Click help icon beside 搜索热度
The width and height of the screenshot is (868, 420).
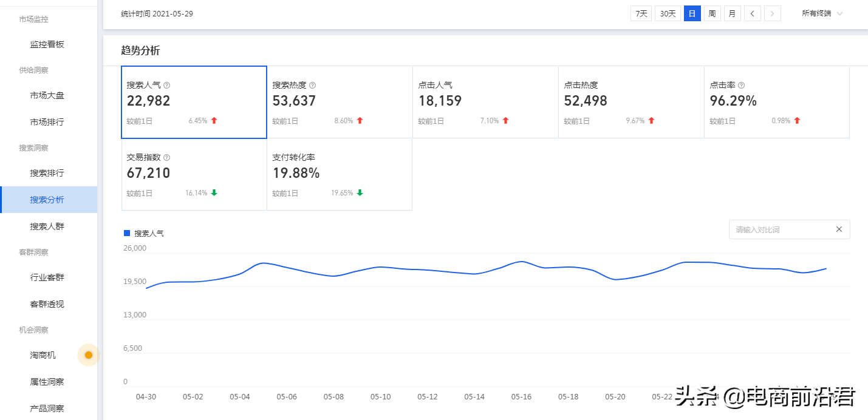point(313,86)
